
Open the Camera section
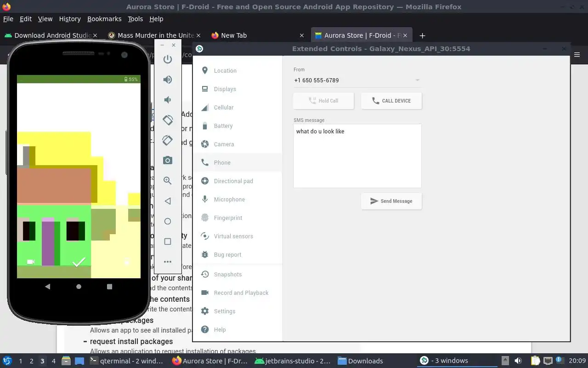237,144
